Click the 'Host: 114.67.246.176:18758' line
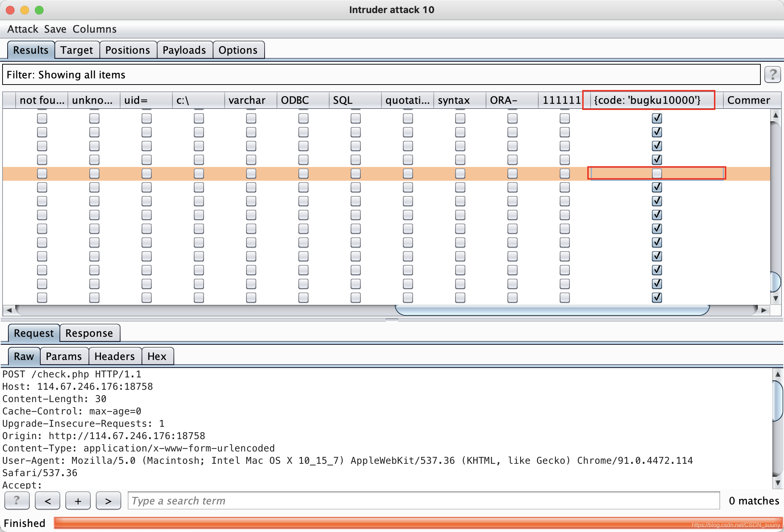 [78, 386]
